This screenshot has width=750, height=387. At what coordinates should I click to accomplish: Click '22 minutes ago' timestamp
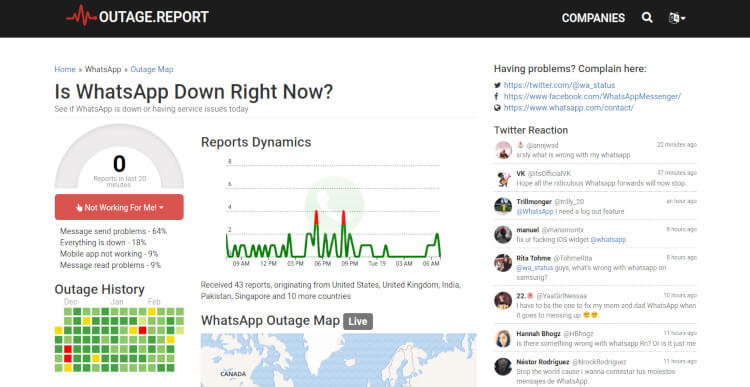[677, 144]
